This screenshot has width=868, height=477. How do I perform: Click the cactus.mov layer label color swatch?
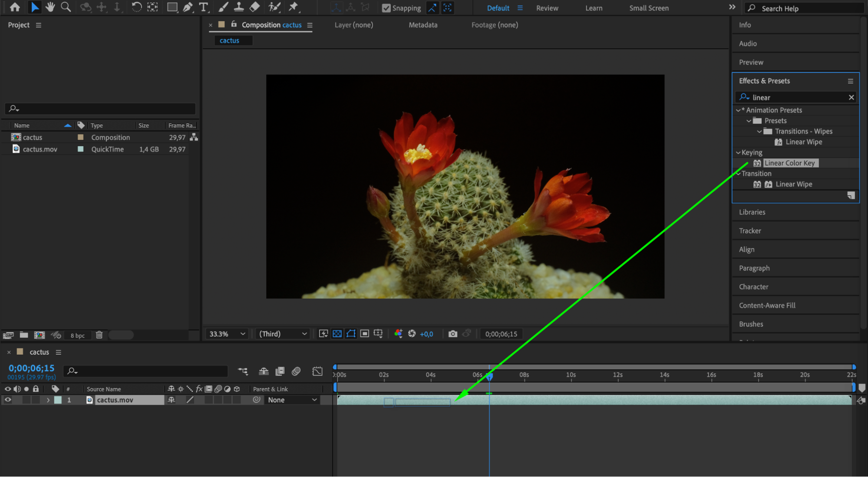tap(58, 400)
